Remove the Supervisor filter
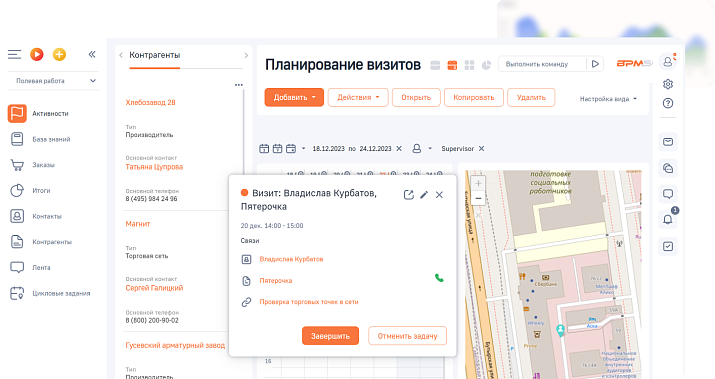715x379 pixels. (482, 149)
